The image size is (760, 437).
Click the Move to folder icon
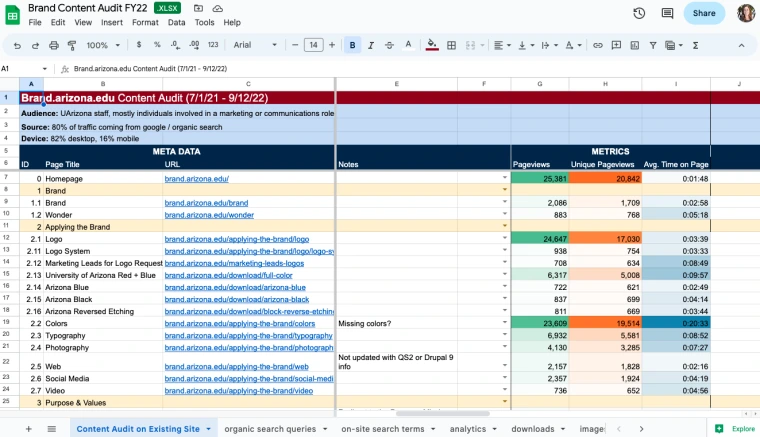pyautogui.click(x=198, y=8)
